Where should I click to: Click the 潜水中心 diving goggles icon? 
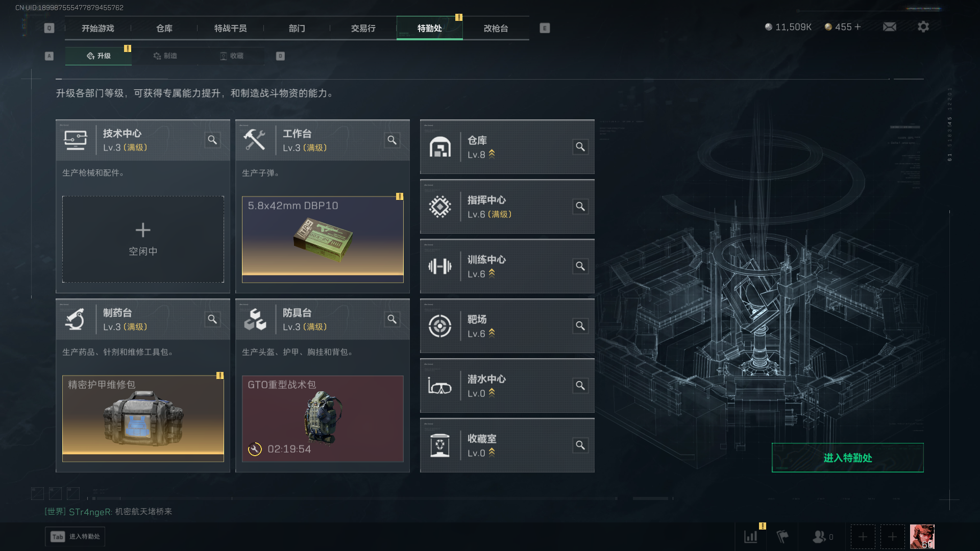pyautogui.click(x=439, y=386)
